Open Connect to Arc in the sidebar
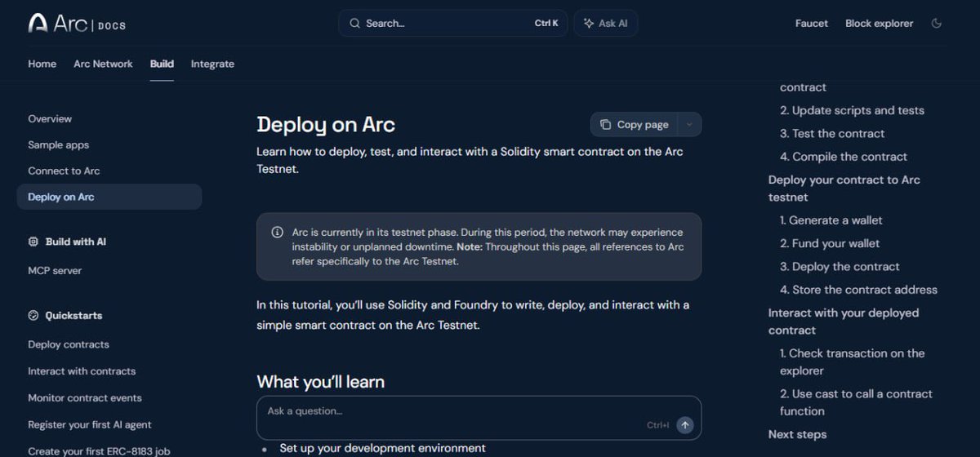 coord(64,171)
